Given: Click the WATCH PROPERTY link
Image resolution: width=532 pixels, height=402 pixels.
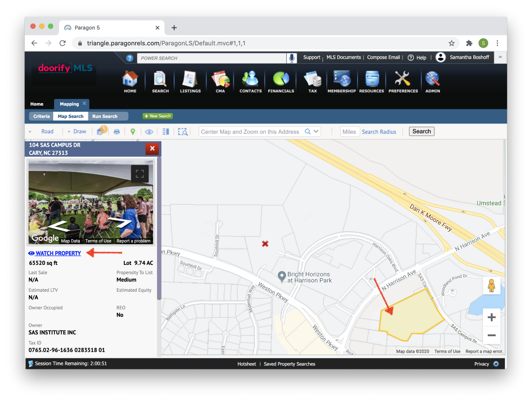Looking at the screenshot, I should (x=55, y=253).
